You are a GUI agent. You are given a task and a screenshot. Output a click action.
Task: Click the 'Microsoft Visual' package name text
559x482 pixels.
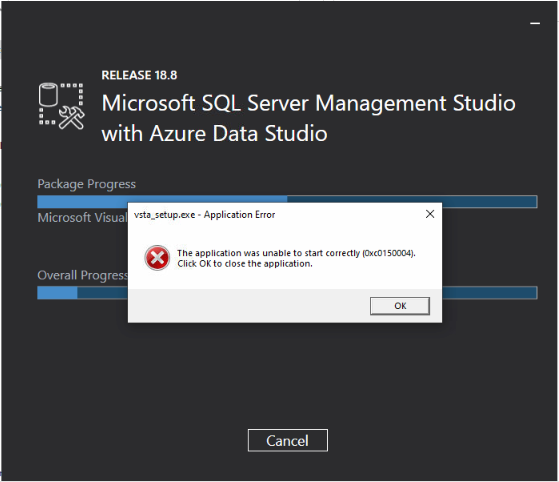82,217
